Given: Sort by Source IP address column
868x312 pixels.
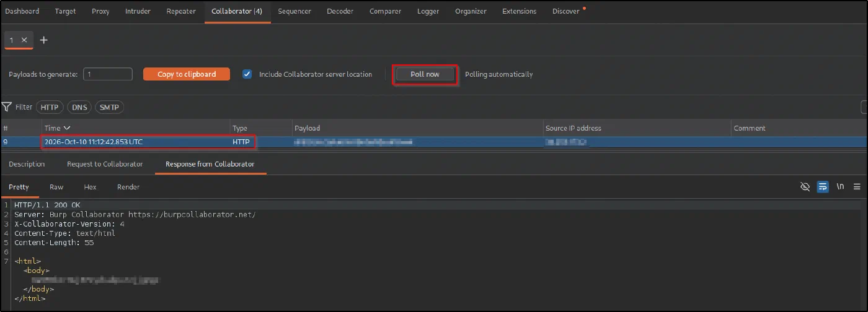Looking at the screenshot, I should point(637,128).
